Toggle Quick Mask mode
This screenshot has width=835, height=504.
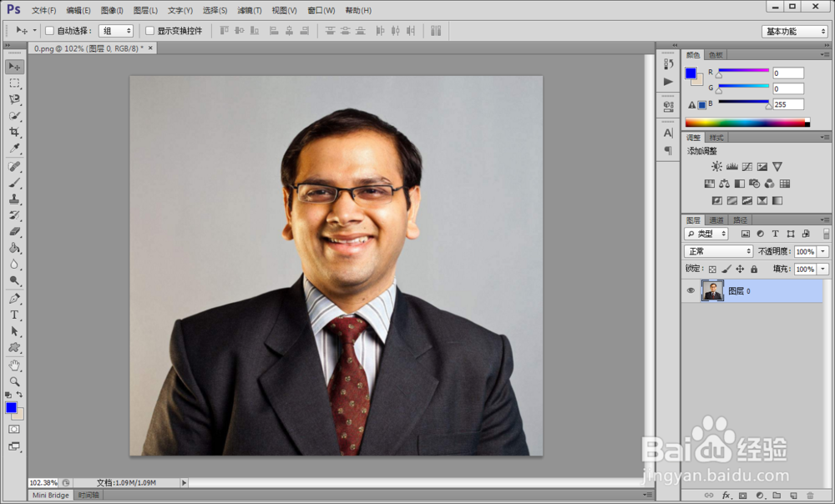pos(14,429)
